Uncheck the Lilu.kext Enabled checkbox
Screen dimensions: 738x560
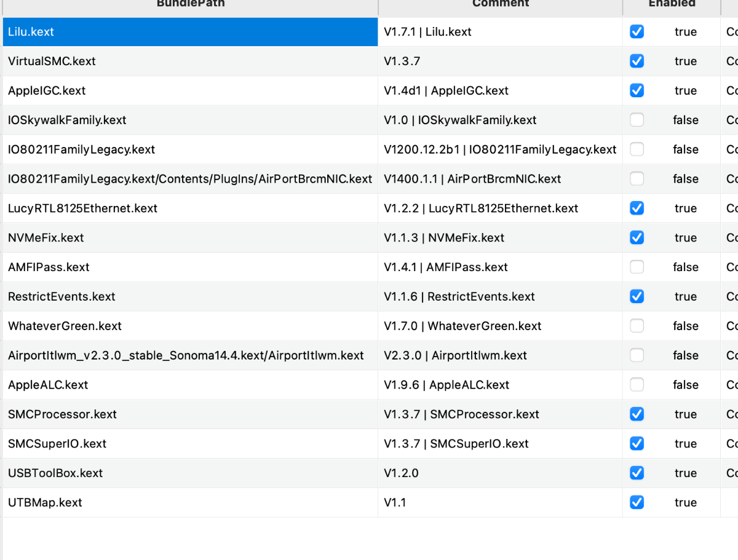pos(637,32)
